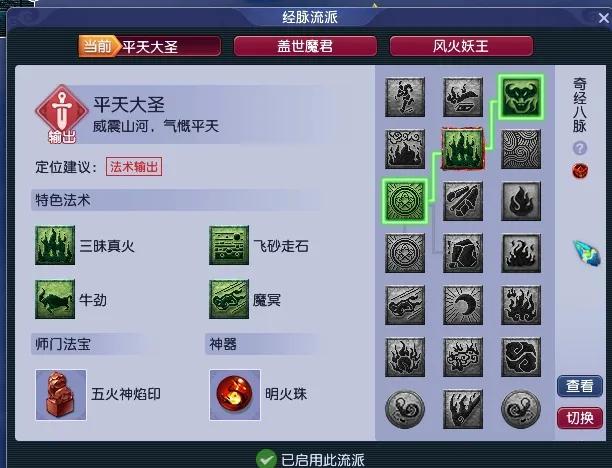
Task: Click the green flame meridian node
Action: [x=463, y=149]
